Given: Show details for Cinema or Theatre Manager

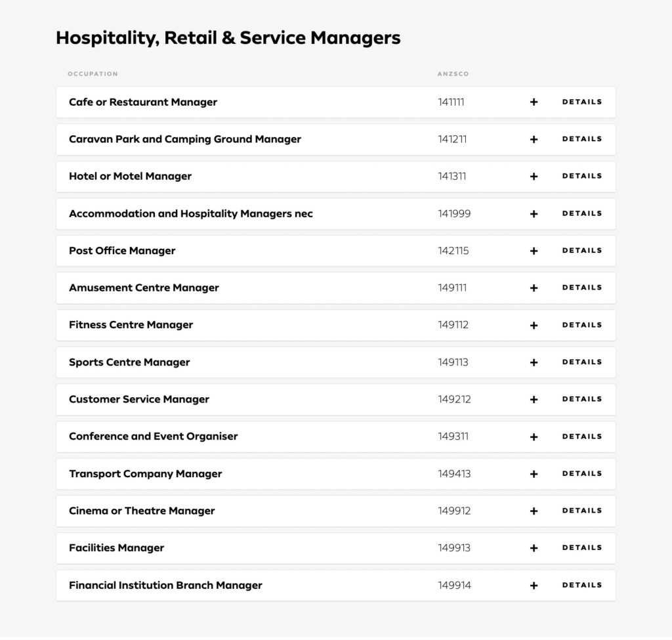Looking at the screenshot, I should 581,511.
